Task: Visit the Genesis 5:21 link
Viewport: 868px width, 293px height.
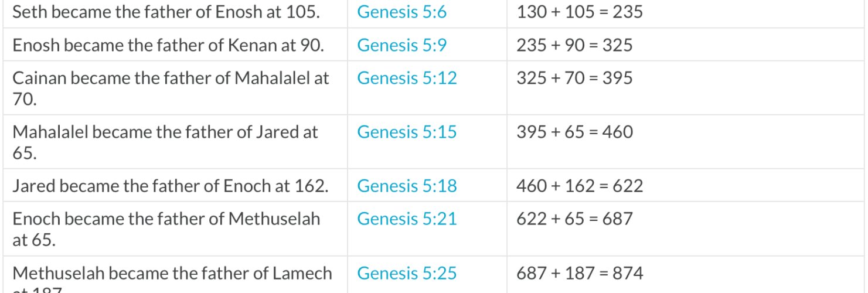Action: tap(407, 218)
